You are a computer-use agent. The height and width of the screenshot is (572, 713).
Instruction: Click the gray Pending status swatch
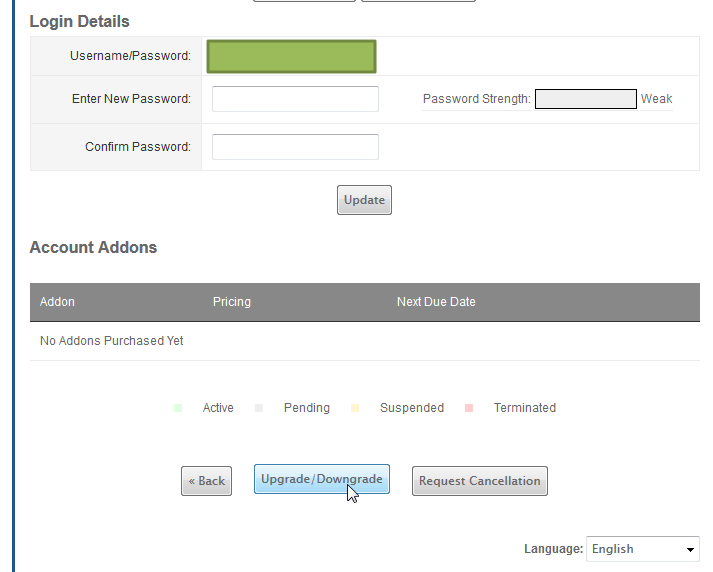(259, 408)
